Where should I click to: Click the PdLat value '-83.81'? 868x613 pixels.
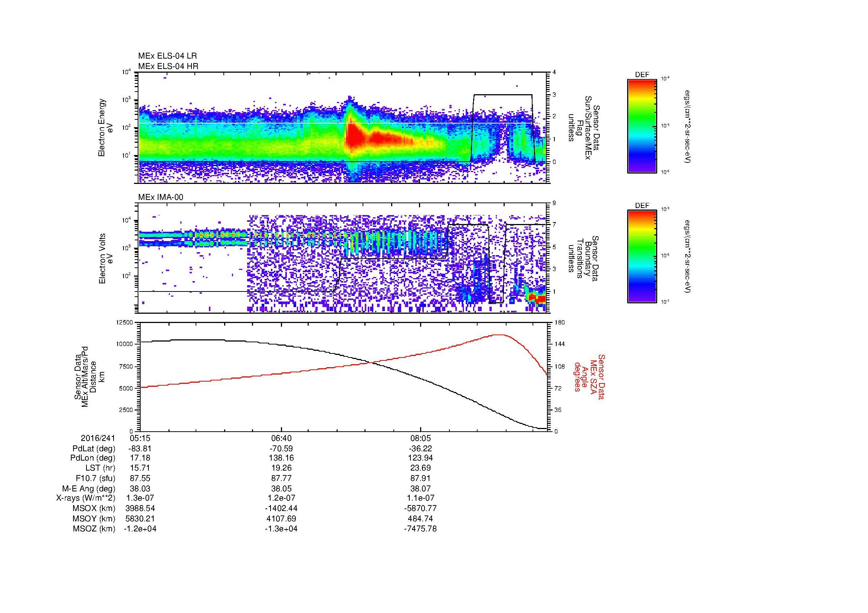tap(140, 449)
